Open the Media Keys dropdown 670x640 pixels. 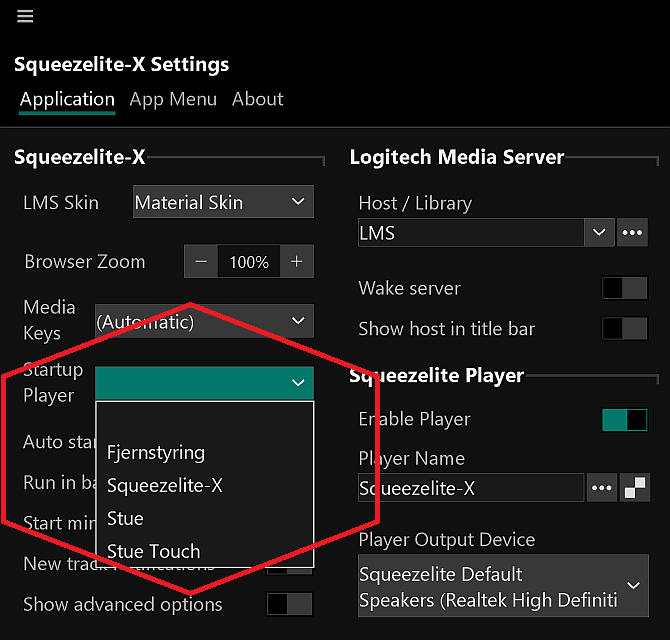204,321
